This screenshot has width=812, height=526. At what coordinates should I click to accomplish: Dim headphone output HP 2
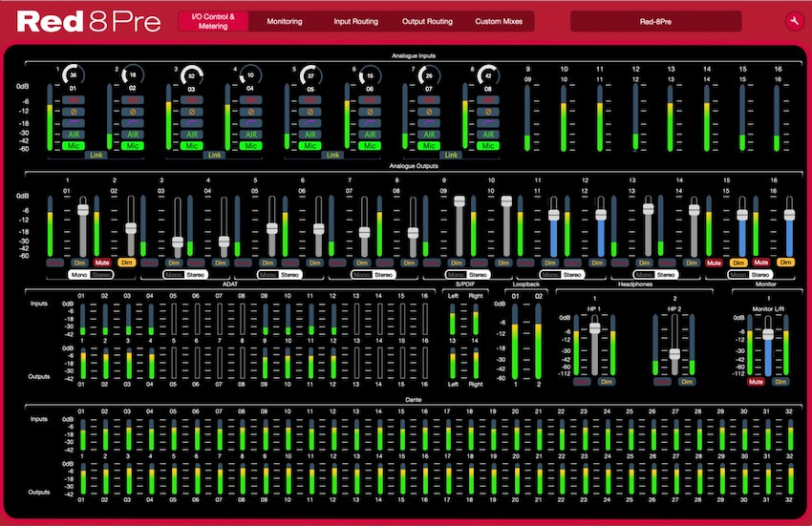click(x=687, y=382)
